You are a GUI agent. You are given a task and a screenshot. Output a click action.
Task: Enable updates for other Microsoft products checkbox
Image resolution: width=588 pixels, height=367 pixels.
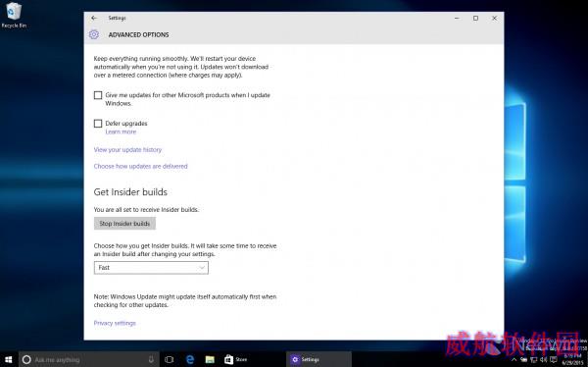point(98,95)
